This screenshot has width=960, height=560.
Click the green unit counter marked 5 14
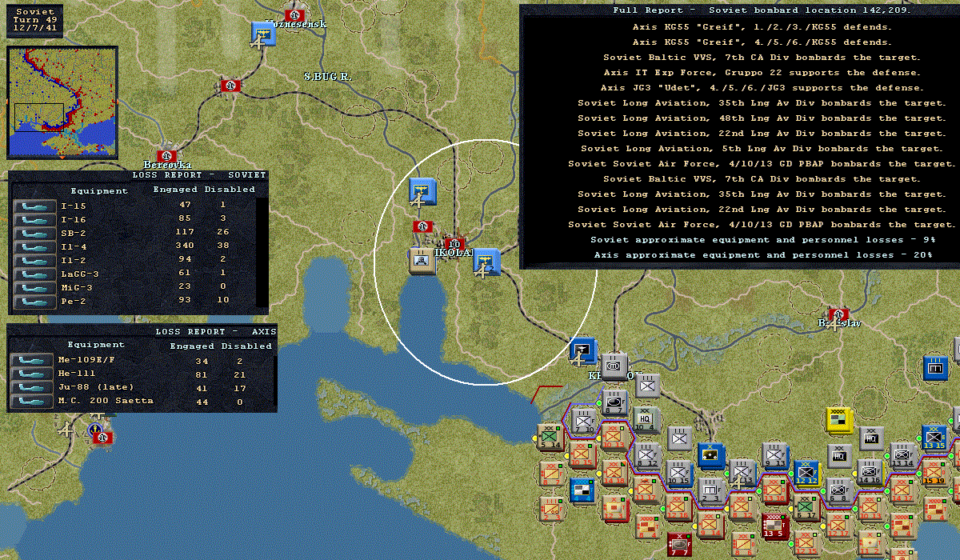549,437
